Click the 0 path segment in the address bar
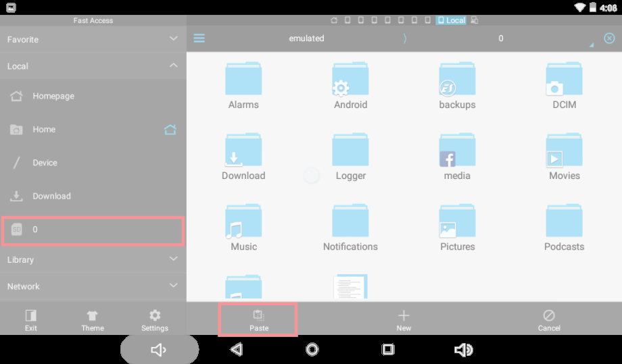622x364 pixels. (500, 38)
